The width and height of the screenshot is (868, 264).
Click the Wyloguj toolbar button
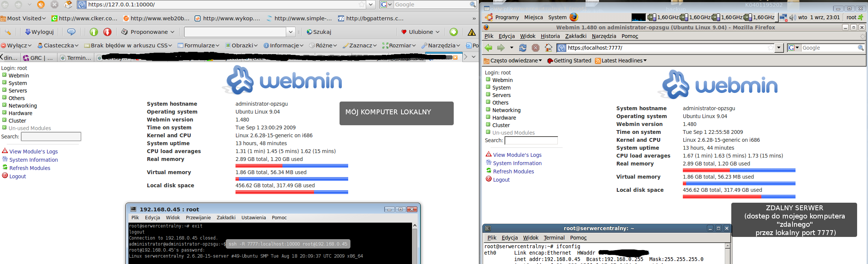click(x=39, y=32)
